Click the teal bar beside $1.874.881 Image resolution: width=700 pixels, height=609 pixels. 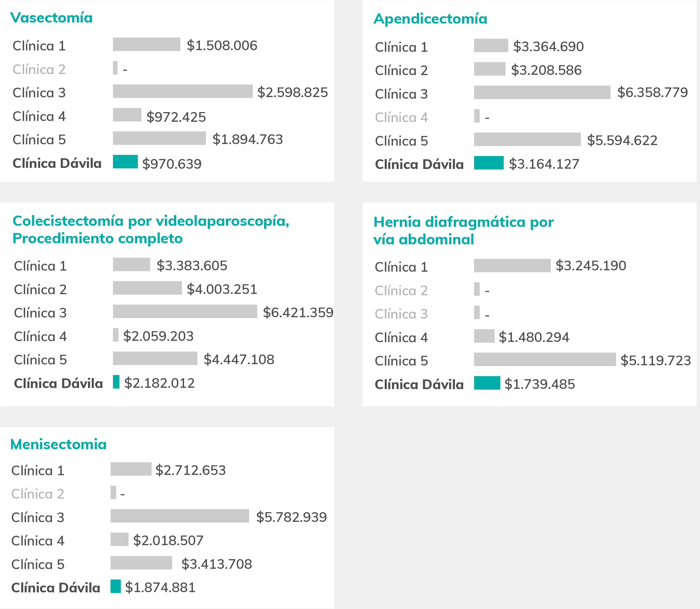pyautogui.click(x=116, y=586)
